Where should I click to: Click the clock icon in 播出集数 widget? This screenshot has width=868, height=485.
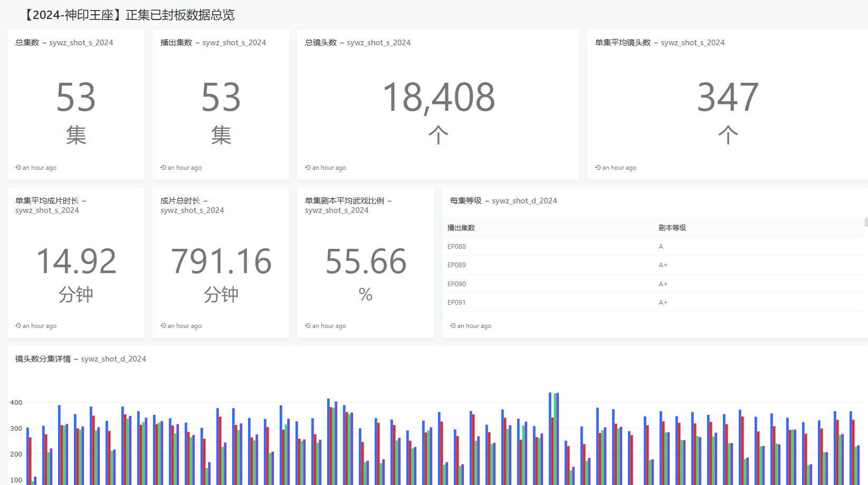(163, 168)
